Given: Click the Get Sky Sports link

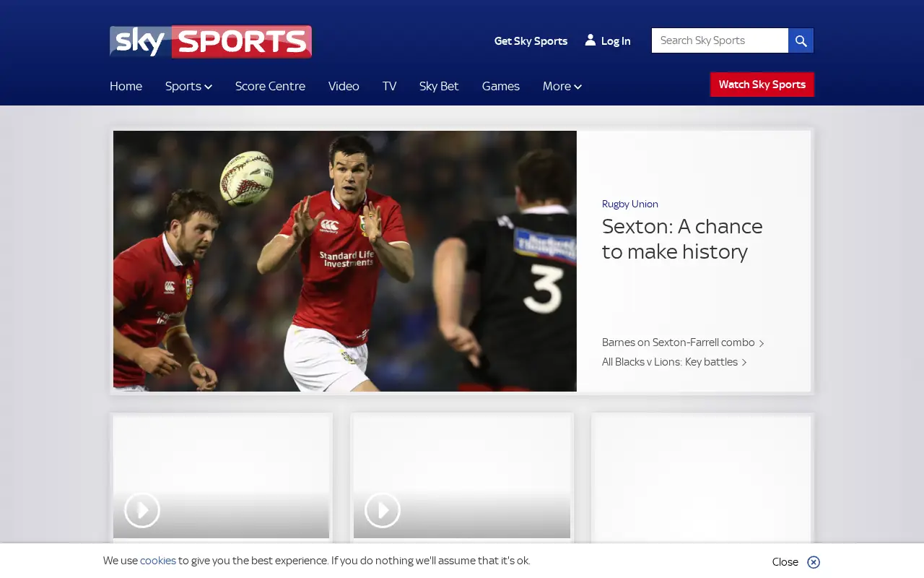Looking at the screenshot, I should [x=531, y=41].
